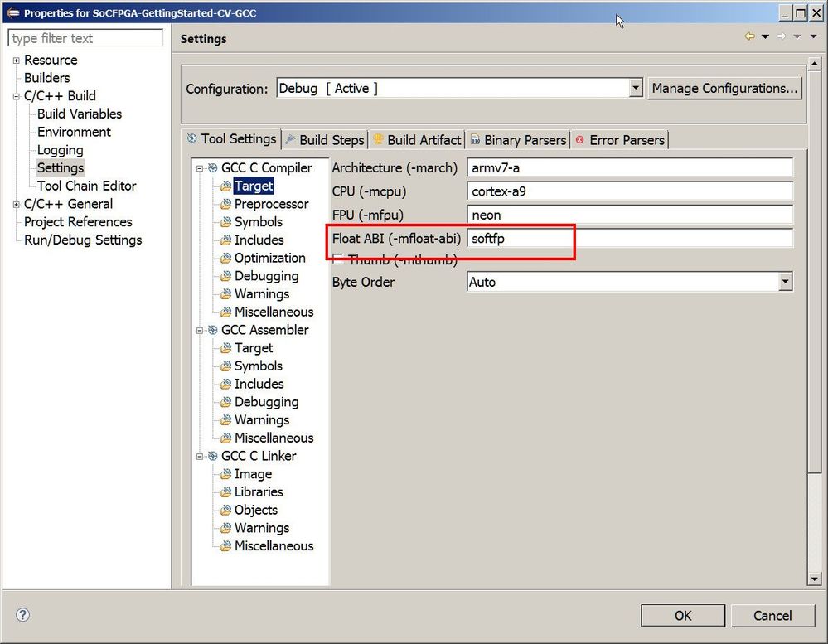This screenshot has height=644, width=828.
Task: Collapse the C/C++ Build tree node
Action: pos(17,96)
